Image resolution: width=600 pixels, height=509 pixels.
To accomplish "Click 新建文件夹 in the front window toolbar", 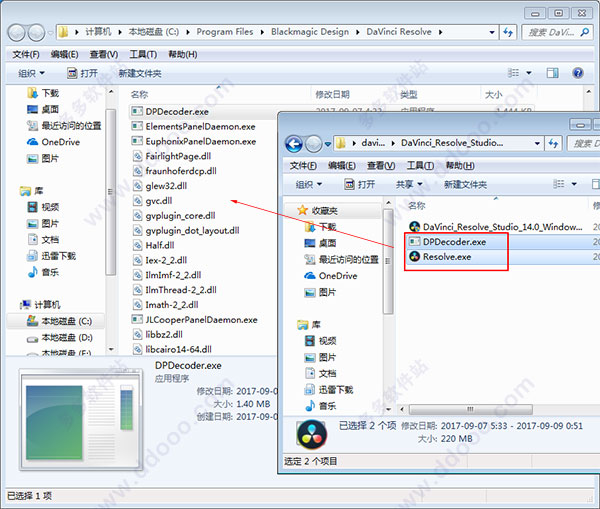I will [x=465, y=185].
